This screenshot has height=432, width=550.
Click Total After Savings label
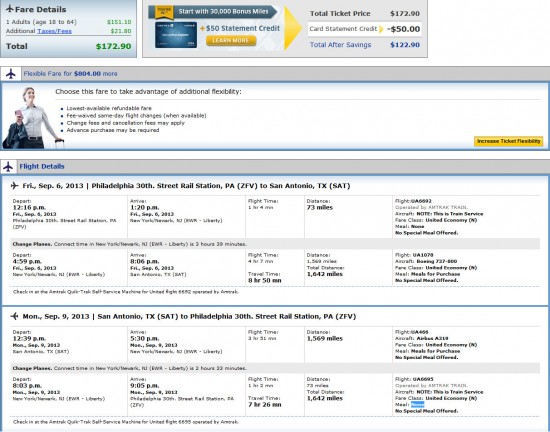coord(340,45)
